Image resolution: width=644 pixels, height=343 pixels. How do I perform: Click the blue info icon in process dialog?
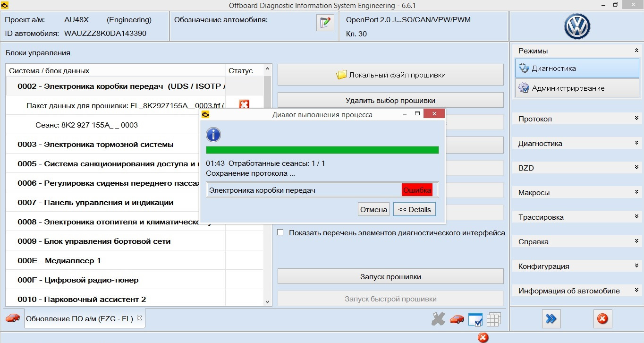(213, 135)
